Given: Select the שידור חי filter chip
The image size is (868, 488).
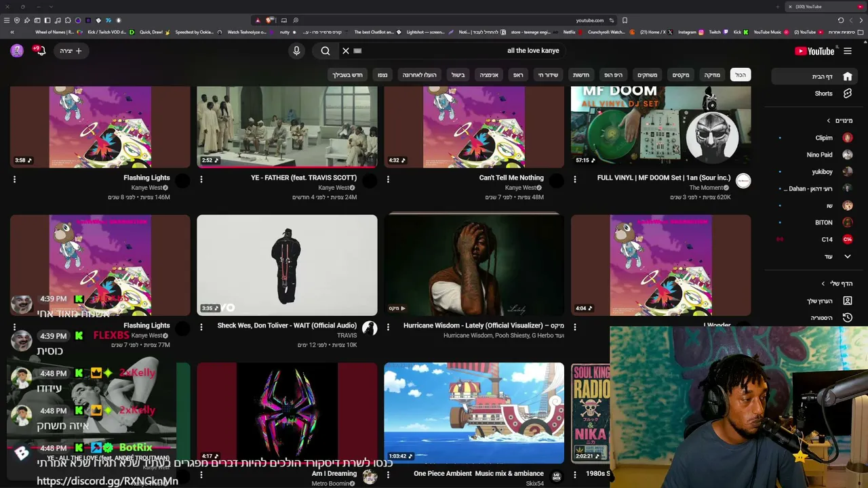Looking at the screenshot, I should (x=548, y=75).
